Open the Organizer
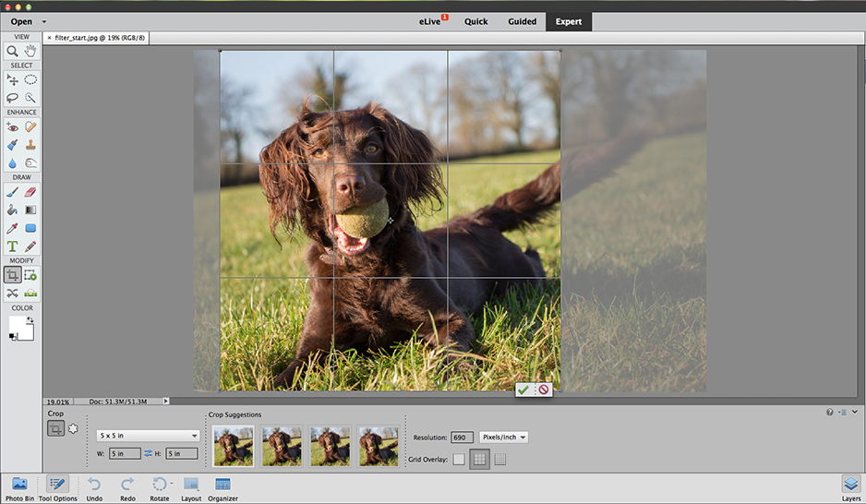Viewport: 866px width, 504px height. tap(223, 488)
